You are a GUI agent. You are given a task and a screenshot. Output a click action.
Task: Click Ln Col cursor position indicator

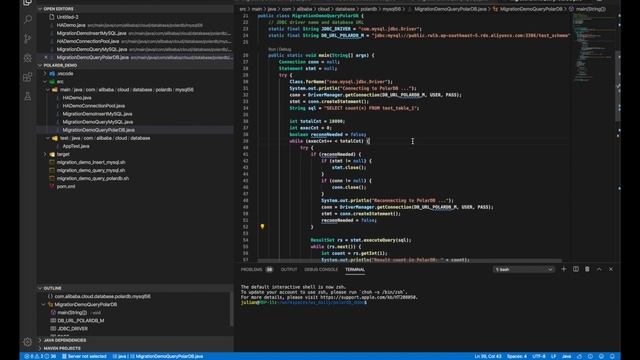(488, 356)
